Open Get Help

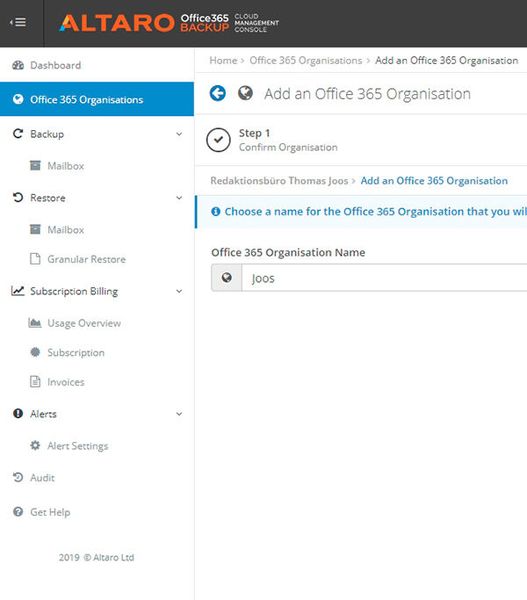(50, 512)
